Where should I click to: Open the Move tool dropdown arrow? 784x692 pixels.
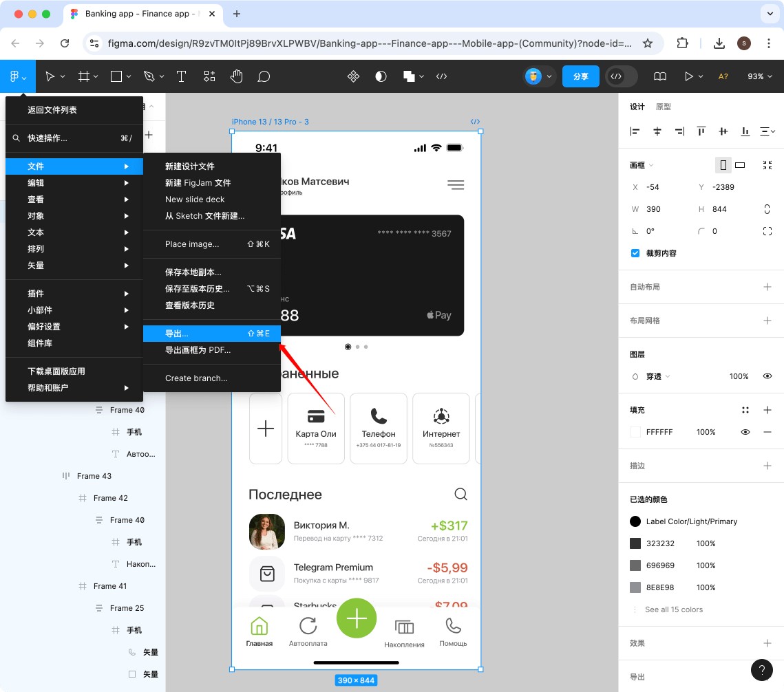[x=61, y=76]
